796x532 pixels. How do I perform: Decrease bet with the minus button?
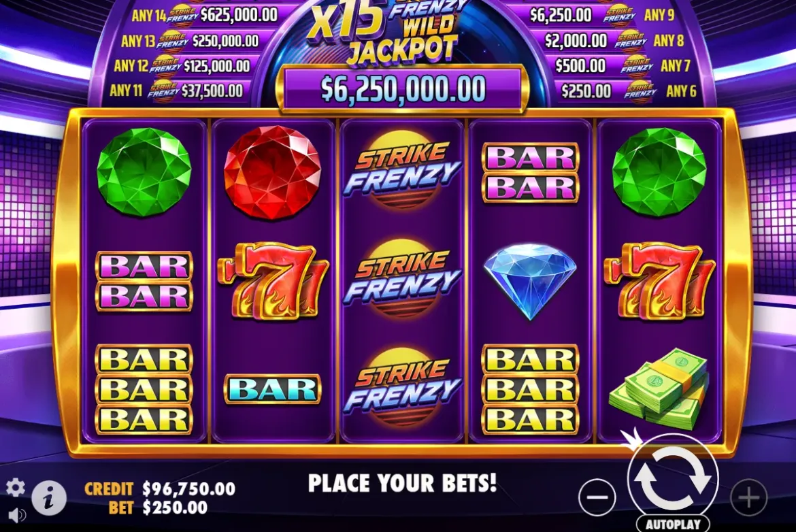597,497
